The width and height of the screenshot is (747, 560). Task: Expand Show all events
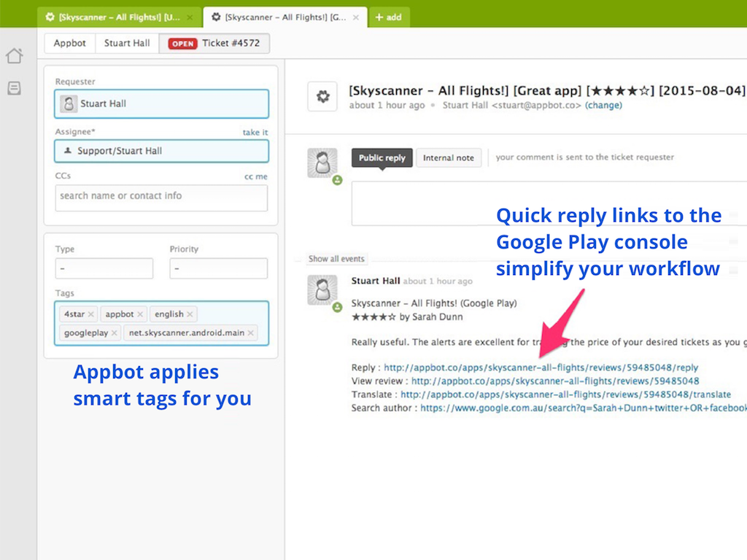pyautogui.click(x=336, y=259)
